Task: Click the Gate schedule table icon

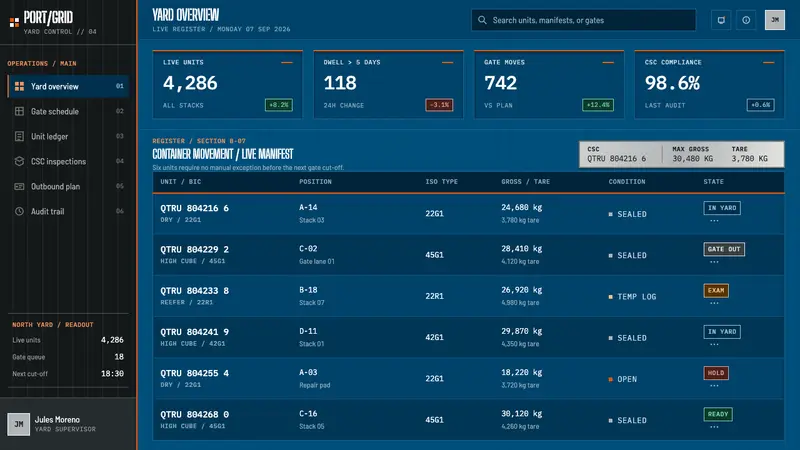Action: click(19, 111)
